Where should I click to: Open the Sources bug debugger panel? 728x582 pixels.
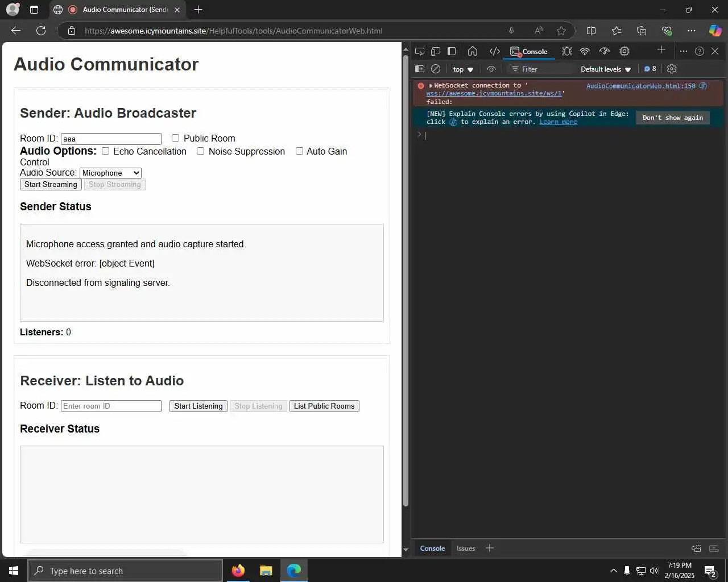tap(567, 51)
